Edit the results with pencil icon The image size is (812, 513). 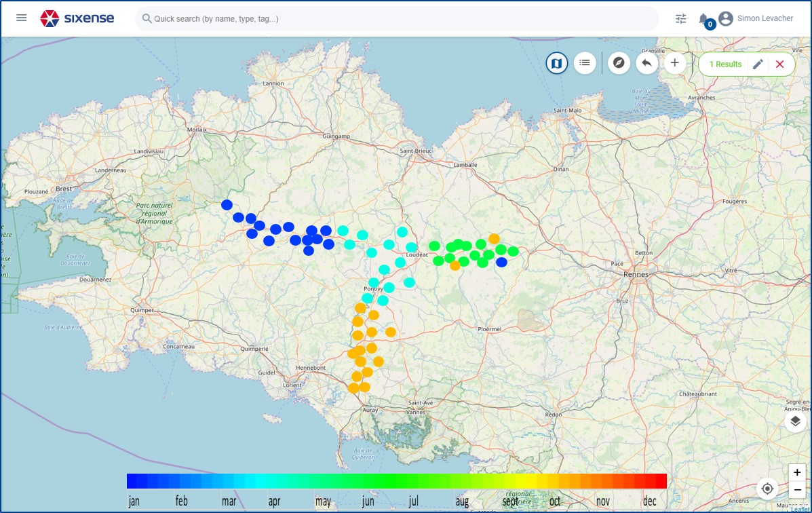(758, 64)
